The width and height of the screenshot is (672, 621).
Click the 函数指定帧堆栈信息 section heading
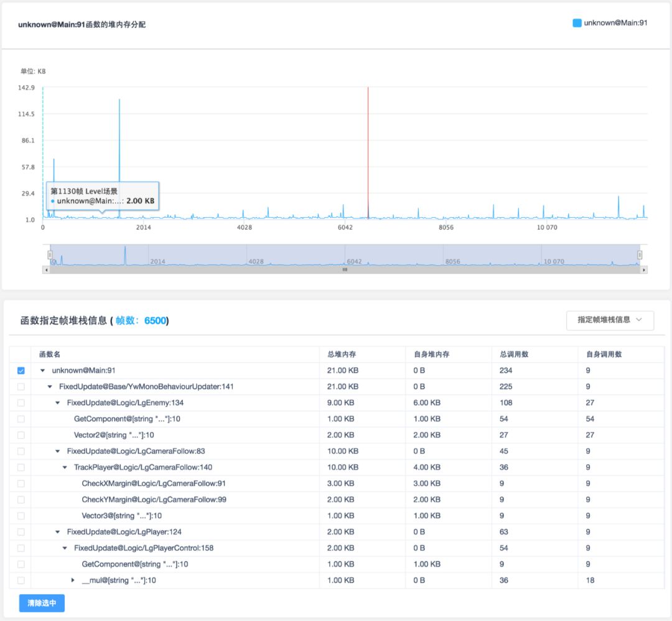[x=63, y=320]
